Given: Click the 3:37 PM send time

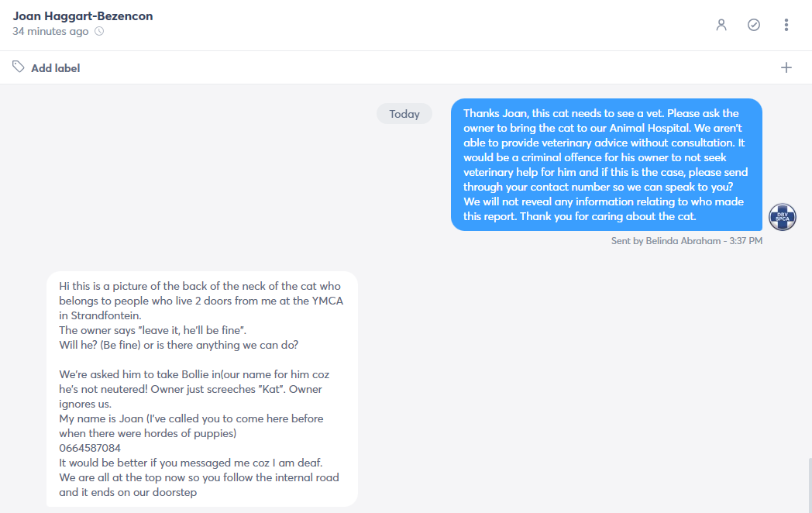Looking at the screenshot, I should [745, 241].
